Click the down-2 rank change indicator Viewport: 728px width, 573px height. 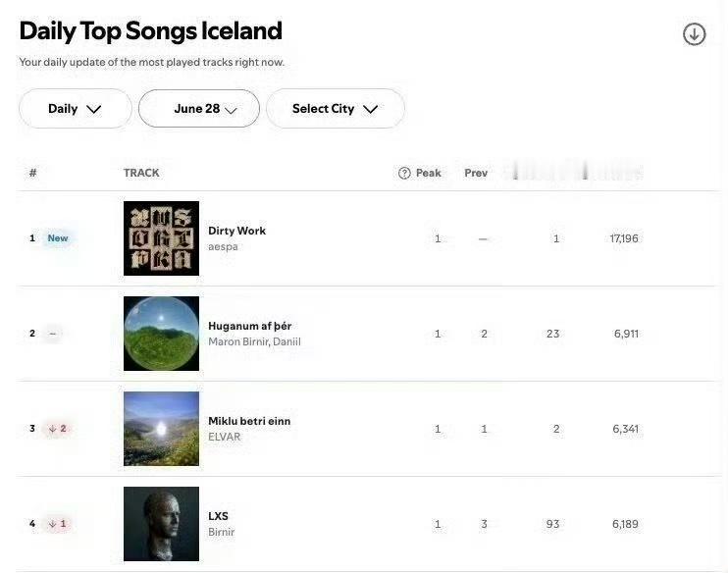[x=57, y=429]
